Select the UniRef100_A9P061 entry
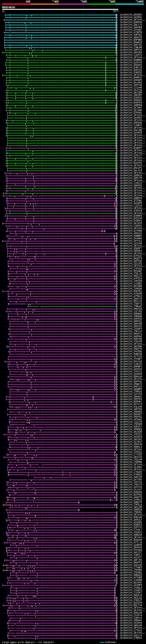This screenshot has height=644, width=146. pyautogui.click(x=131, y=35)
